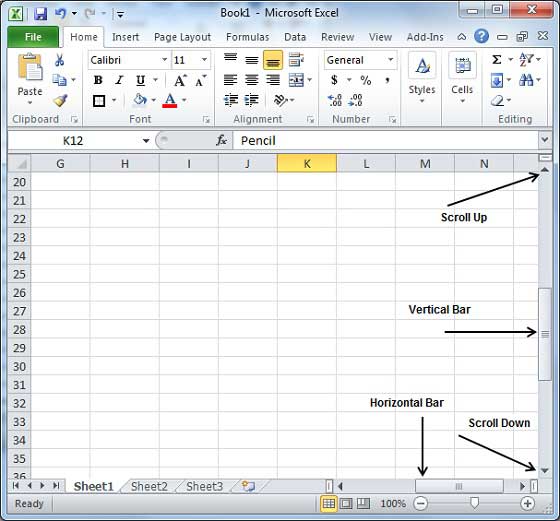Click Merge and Center icon
This screenshot has height=521, width=560.
pyautogui.click(x=296, y=80)
